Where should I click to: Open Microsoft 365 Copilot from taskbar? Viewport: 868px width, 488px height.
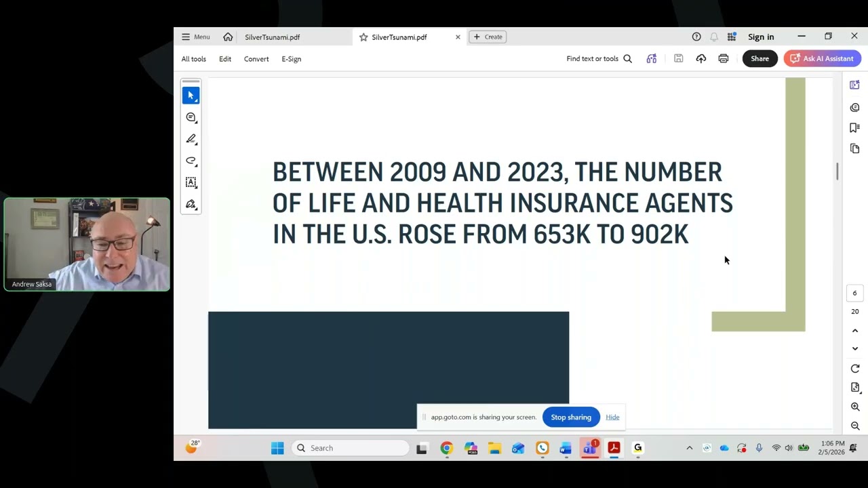[470, 448]
